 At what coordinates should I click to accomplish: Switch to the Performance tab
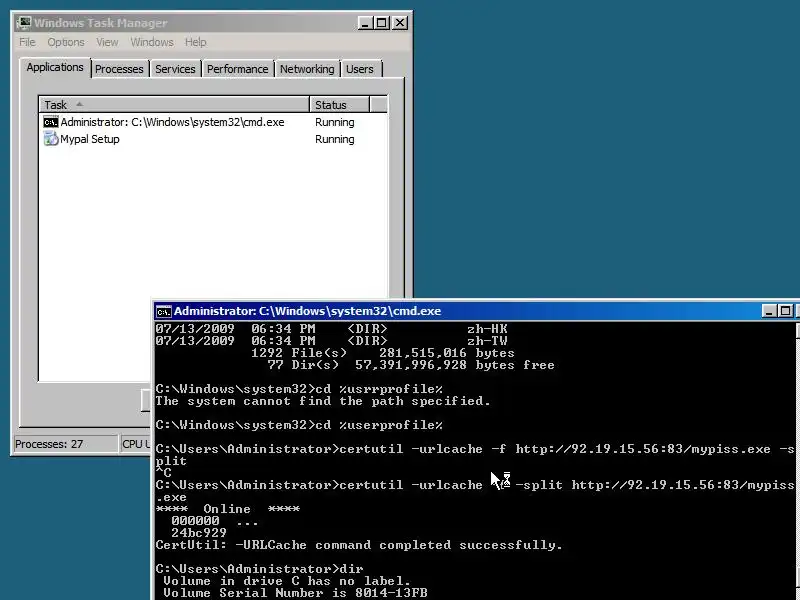(x=237, y=69)
